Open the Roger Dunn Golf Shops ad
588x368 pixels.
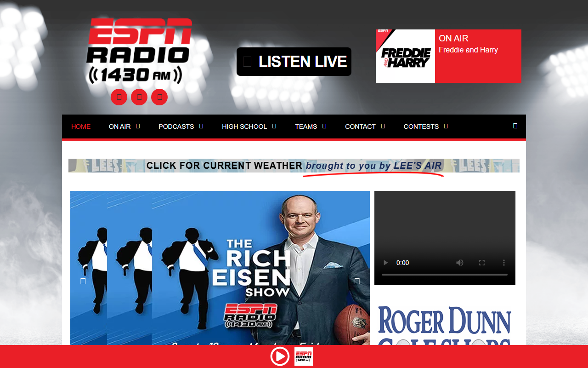coord(445,324)
